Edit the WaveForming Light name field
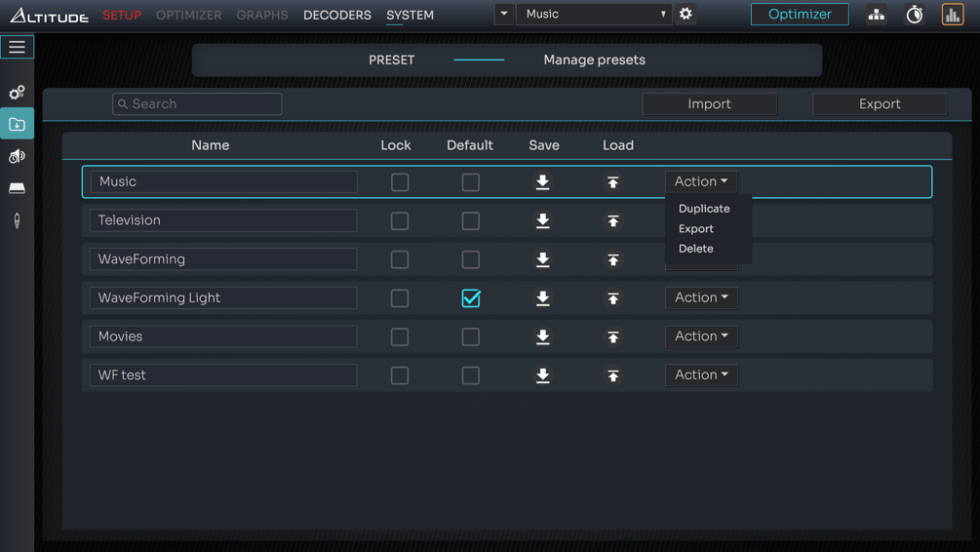This screenshot has height=552, width=980. pyautogui.click(x=223, y=297)
